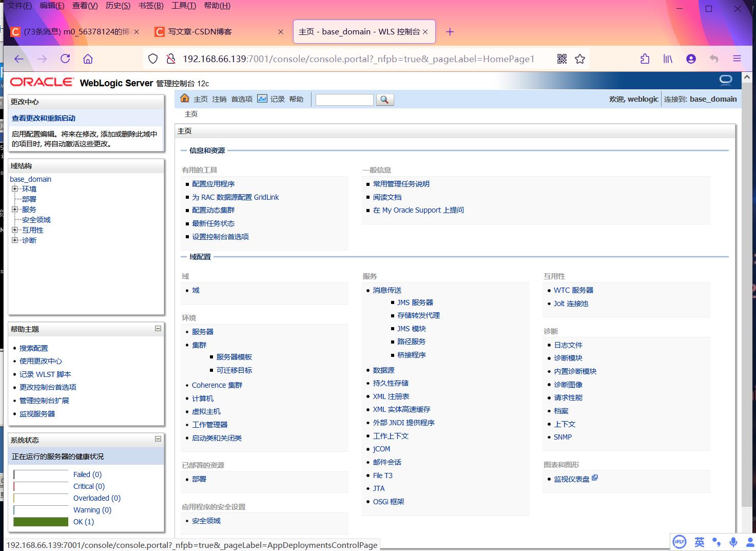
Task: Select 部署 in the domain tree
Action: pos(29,199)
